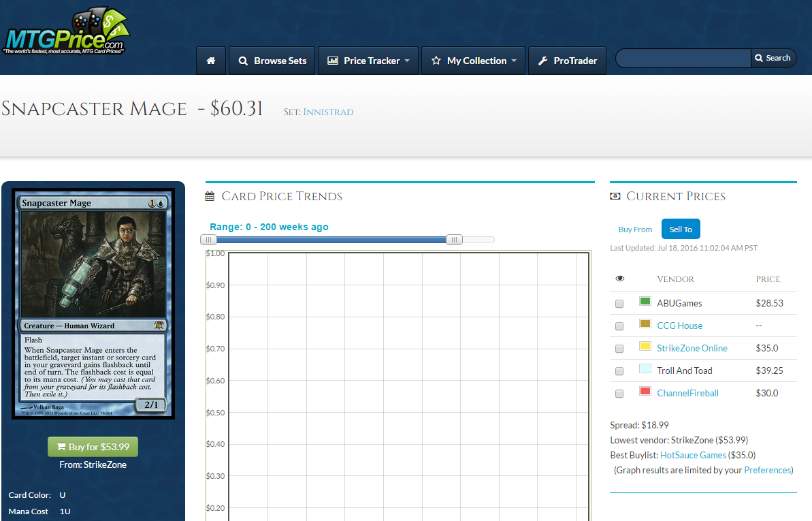Toggle the StrikeZone Online vendor checkbox
The image size is (812, 521).
point(619,349)
